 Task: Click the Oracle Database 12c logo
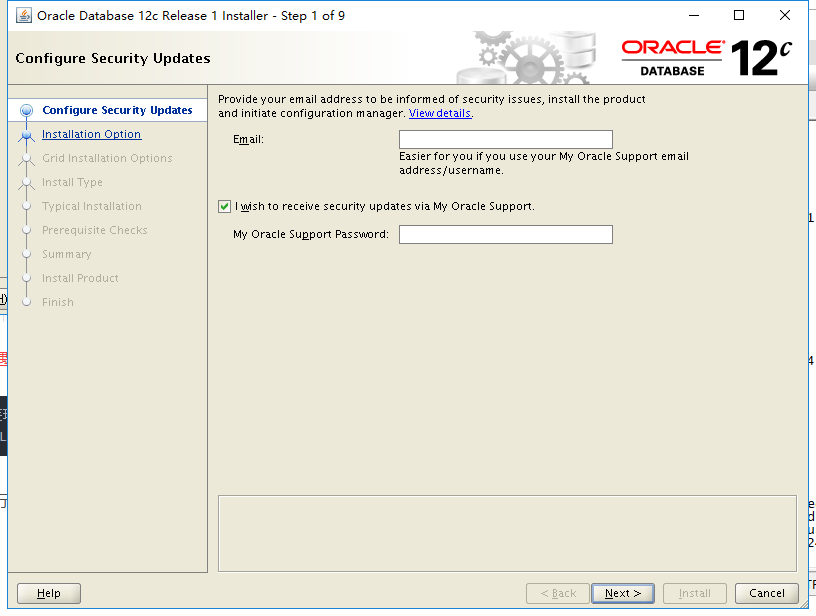coord(707,58)
